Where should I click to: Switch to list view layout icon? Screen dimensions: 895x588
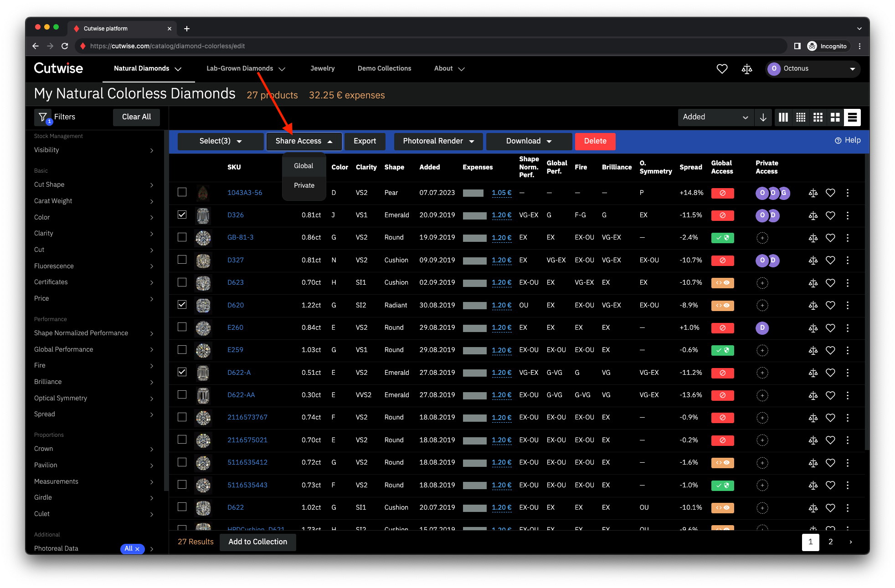point(852,118)
